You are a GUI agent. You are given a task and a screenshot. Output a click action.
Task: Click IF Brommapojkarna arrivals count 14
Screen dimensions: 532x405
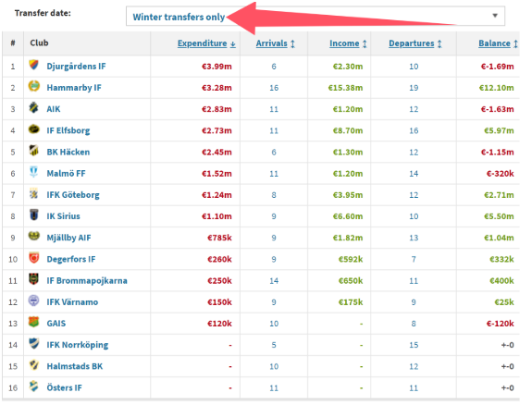tap(274, 281)
